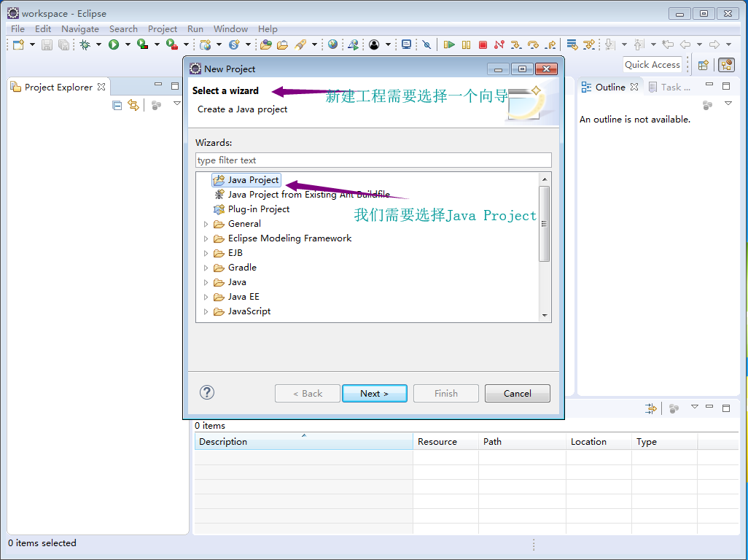Switch to the Outline tab
This screenshot has height=560, width=748.
[610, 87]
